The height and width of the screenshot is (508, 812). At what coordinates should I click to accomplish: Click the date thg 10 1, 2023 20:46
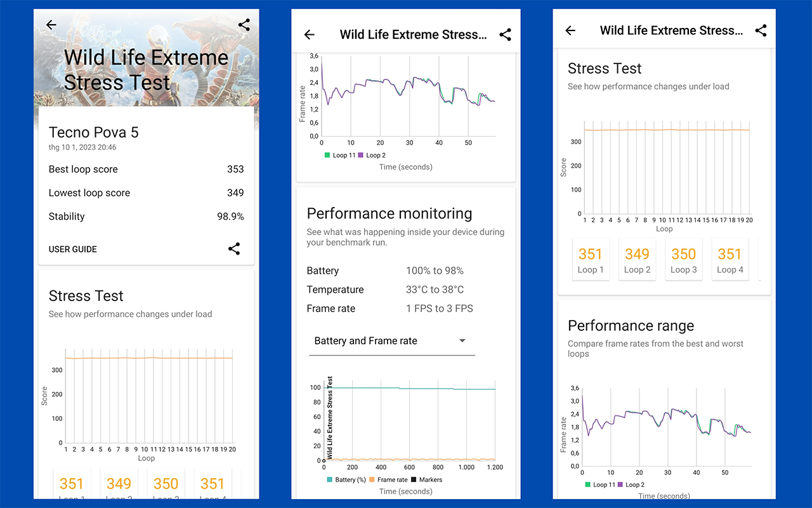(x=82, y=147)
